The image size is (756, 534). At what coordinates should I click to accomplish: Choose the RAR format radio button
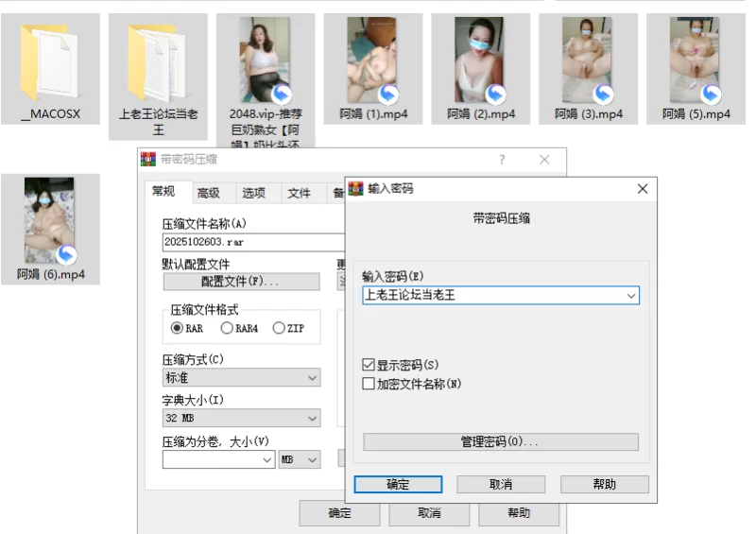point(177,328)
